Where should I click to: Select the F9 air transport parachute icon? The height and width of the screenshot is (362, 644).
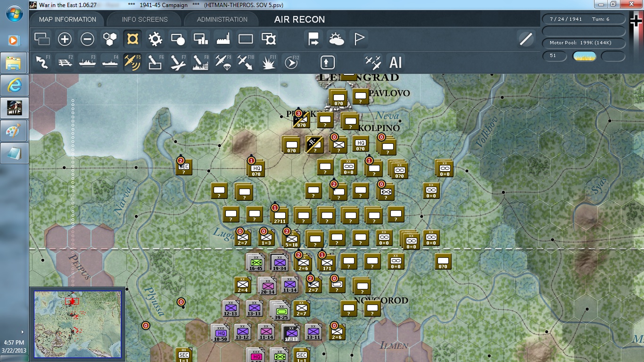click(x=223, y=62)
